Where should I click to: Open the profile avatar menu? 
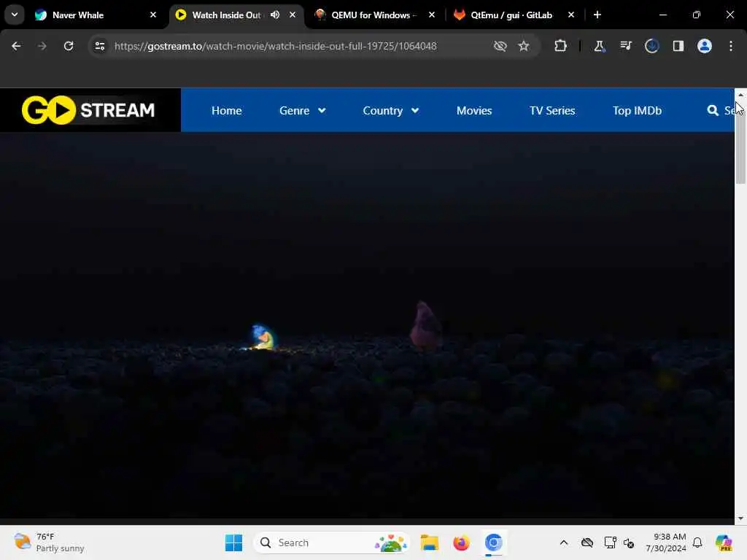pos(704,46)
